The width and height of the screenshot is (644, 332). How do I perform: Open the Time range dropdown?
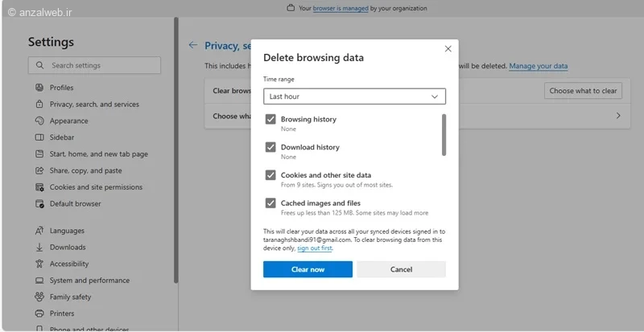point(354,96)
